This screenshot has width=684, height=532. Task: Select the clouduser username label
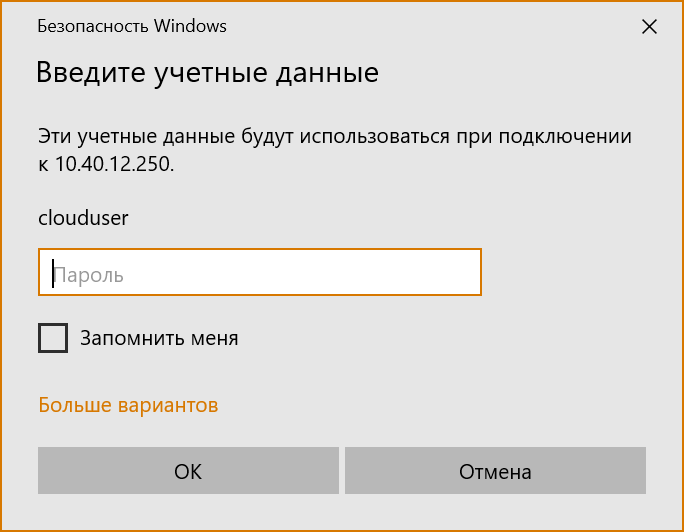click(x=83, y=217)
